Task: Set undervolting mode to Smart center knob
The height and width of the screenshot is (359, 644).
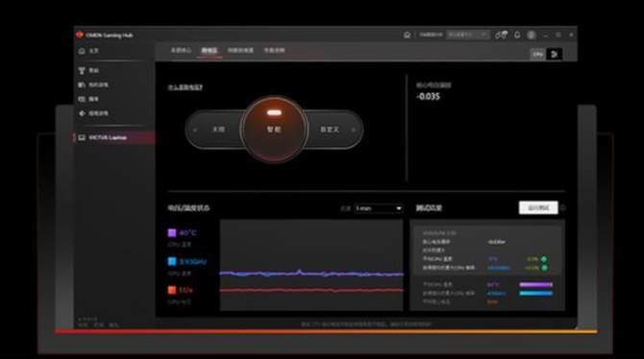Action: [274, 130]
